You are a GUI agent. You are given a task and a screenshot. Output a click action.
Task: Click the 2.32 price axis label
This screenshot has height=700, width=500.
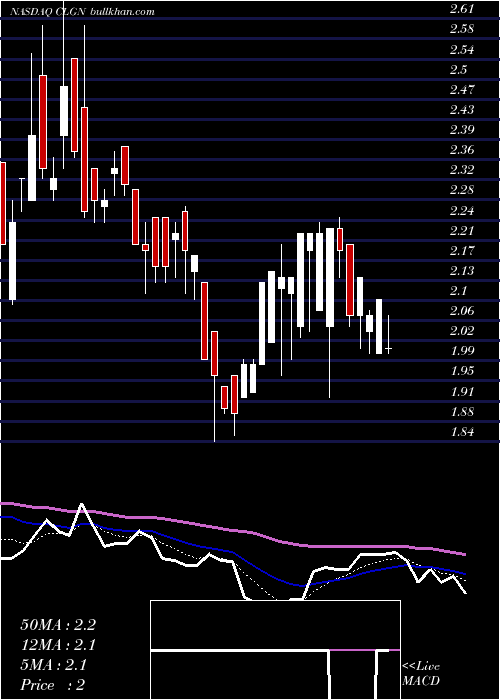click(461, 170)
